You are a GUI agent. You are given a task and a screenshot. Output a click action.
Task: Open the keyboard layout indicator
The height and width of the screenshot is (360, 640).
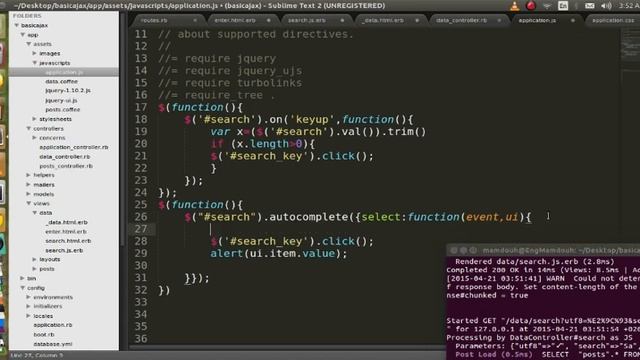pos(563,6)
